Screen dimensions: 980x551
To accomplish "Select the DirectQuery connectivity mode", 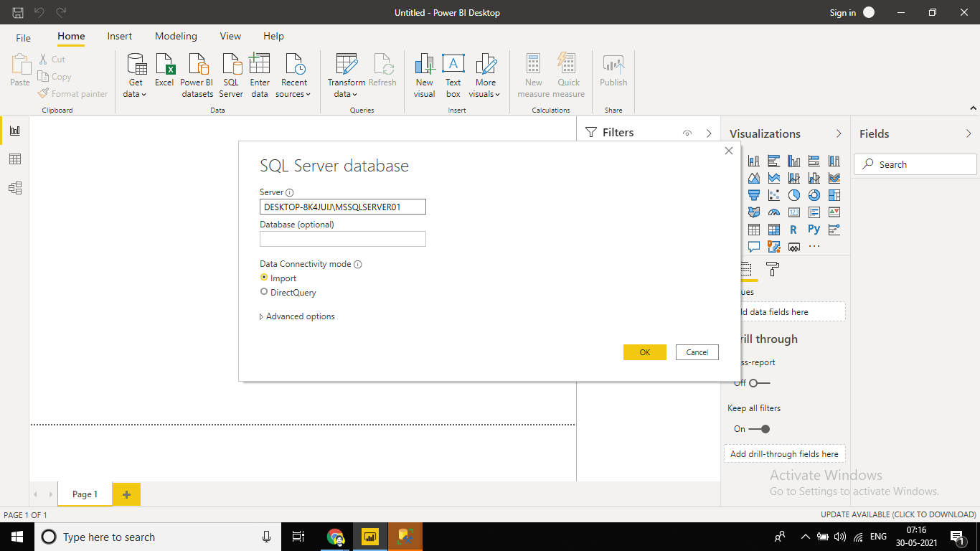I will [x=265, y=292].
